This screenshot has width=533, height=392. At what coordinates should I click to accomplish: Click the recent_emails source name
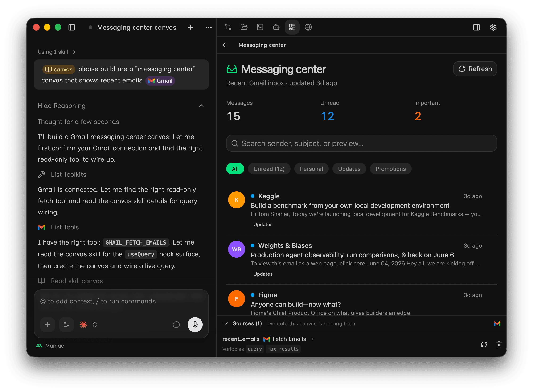point(241,339)
